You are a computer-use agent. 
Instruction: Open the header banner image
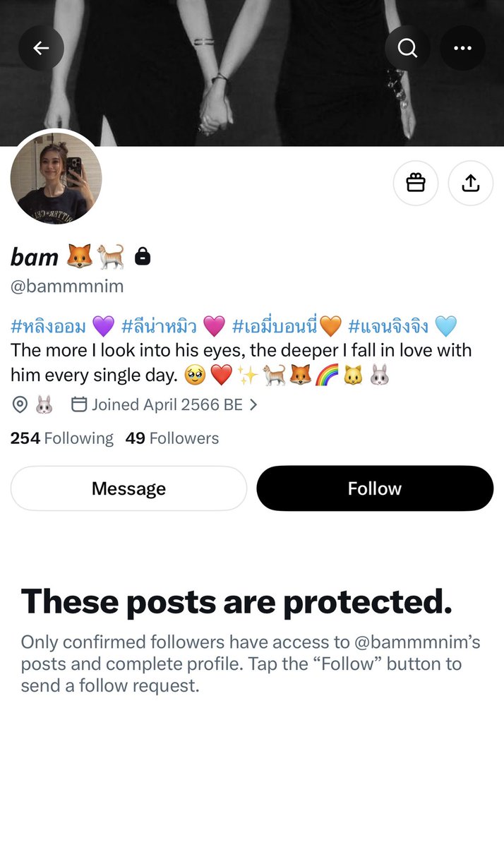click(252, 73)
